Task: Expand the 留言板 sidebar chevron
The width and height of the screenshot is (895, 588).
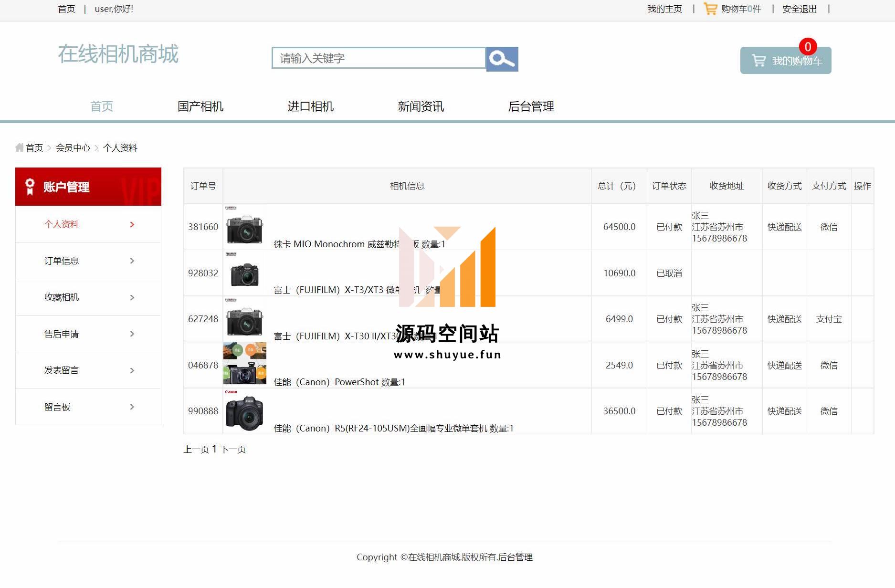Action: pyautogui.click(x=132, y=407)
